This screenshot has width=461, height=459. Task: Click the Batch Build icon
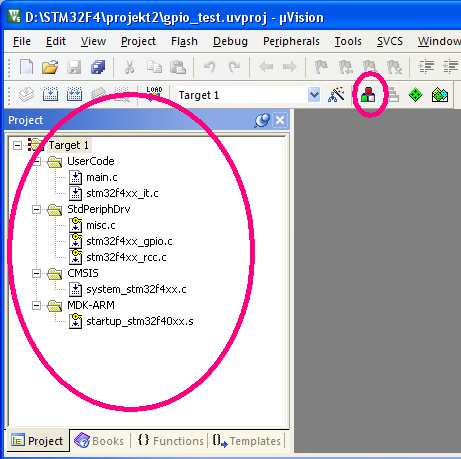(98, 95)
